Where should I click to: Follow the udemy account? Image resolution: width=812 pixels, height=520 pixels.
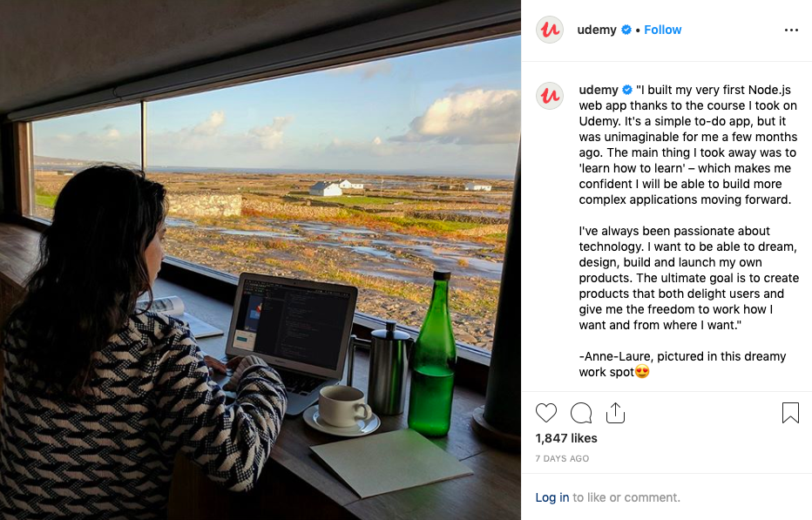(662, 30)
